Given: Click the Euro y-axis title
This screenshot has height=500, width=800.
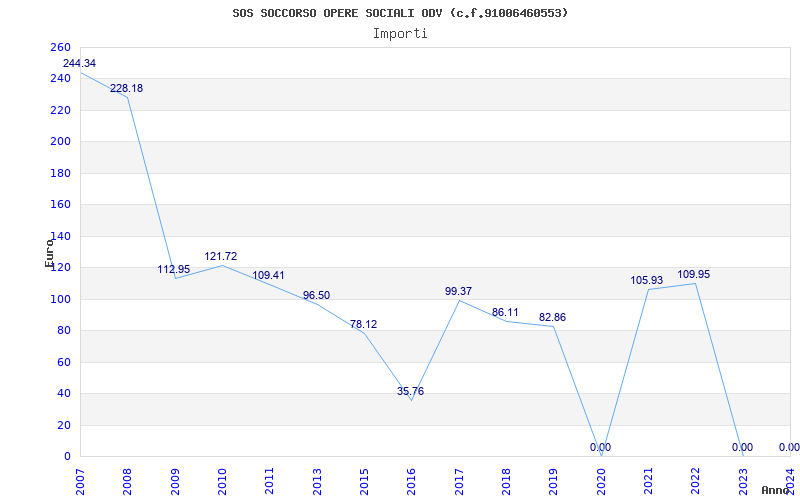Looking at the screenshot, I should click(x=49, y=254).
